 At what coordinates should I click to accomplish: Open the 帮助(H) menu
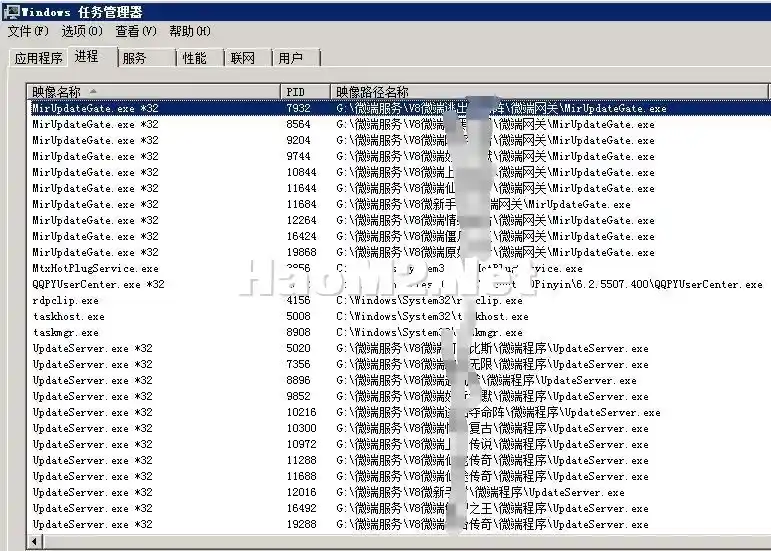(x=190, y=31)
